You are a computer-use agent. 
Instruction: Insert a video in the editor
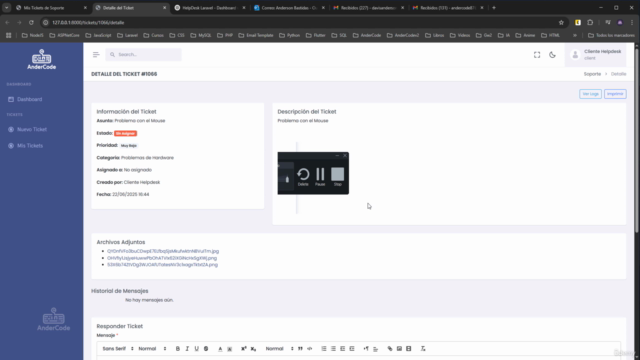409,349
